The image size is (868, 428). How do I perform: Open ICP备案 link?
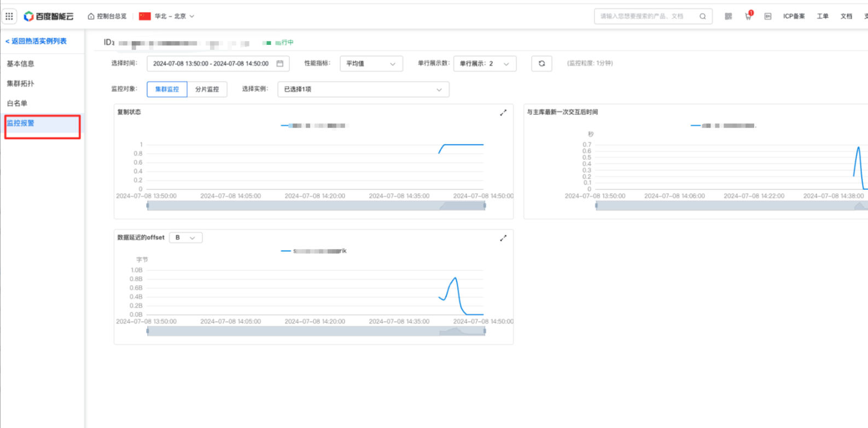794,16
